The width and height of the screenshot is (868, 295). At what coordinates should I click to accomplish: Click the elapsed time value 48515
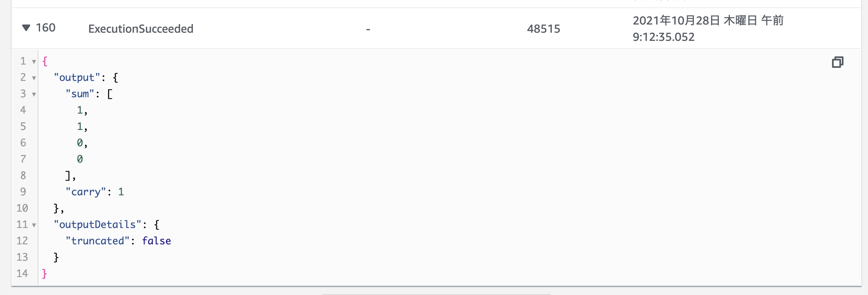click(543, 29)
